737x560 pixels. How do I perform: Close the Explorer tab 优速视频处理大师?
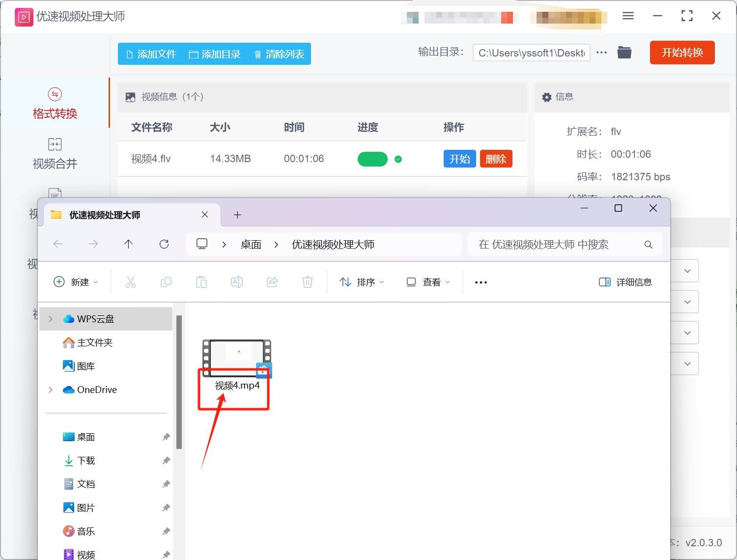click(205, 215)
